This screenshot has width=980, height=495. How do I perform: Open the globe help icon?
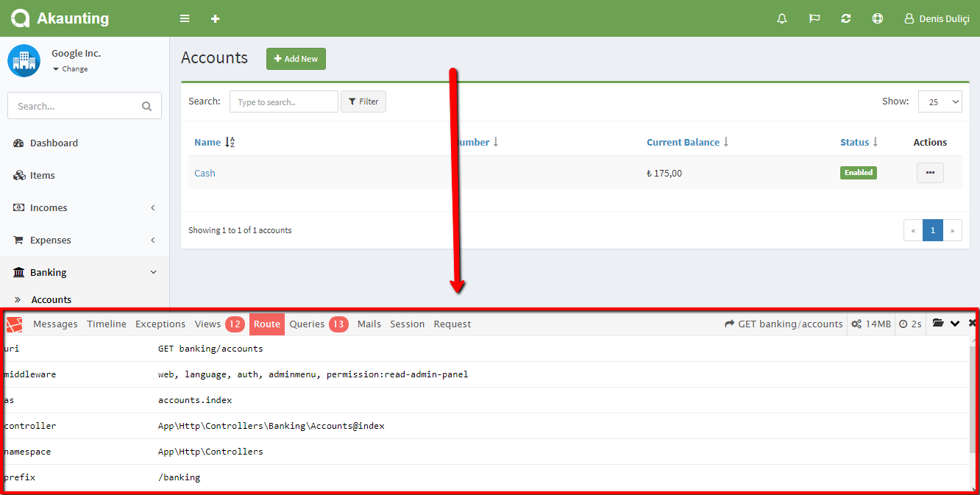click(878, 18)
